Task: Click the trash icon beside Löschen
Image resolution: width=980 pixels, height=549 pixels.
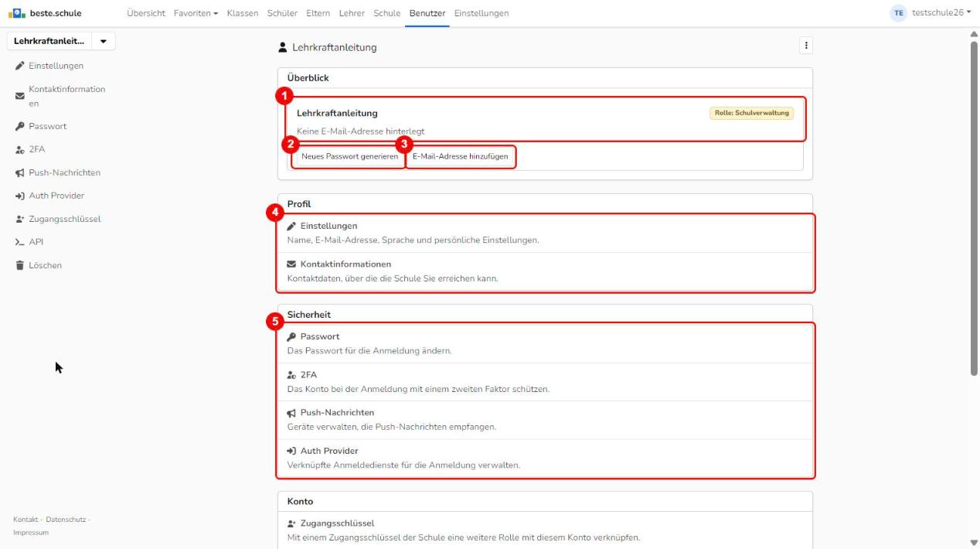Action: (x=19, y=265)
